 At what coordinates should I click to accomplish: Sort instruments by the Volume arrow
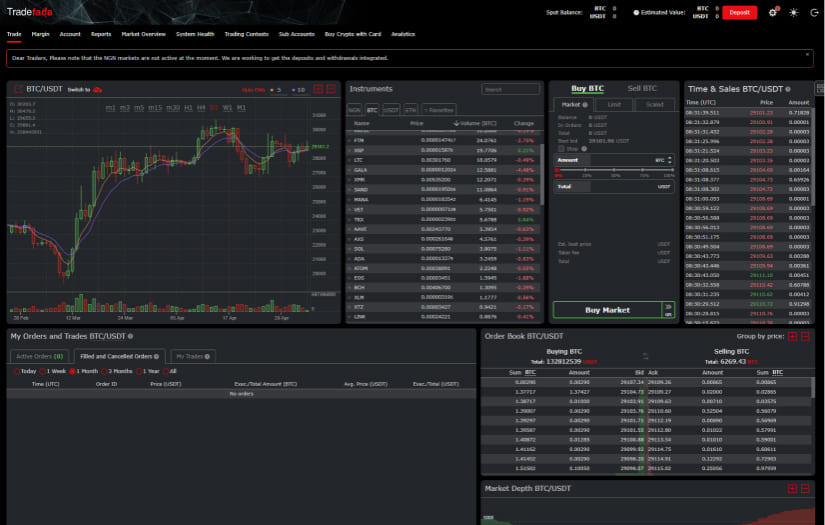click(x=456, y=123)
